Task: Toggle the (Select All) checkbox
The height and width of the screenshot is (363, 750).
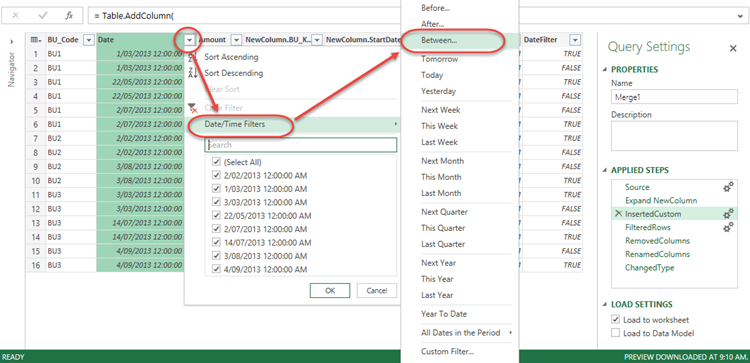Action: (x=215, y=162)
